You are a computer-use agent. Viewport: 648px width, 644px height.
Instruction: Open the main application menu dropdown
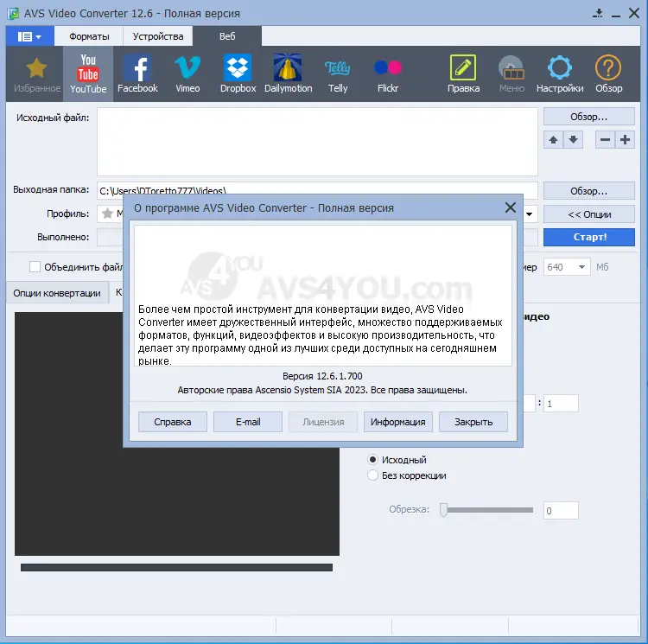(x=29, y=36)
